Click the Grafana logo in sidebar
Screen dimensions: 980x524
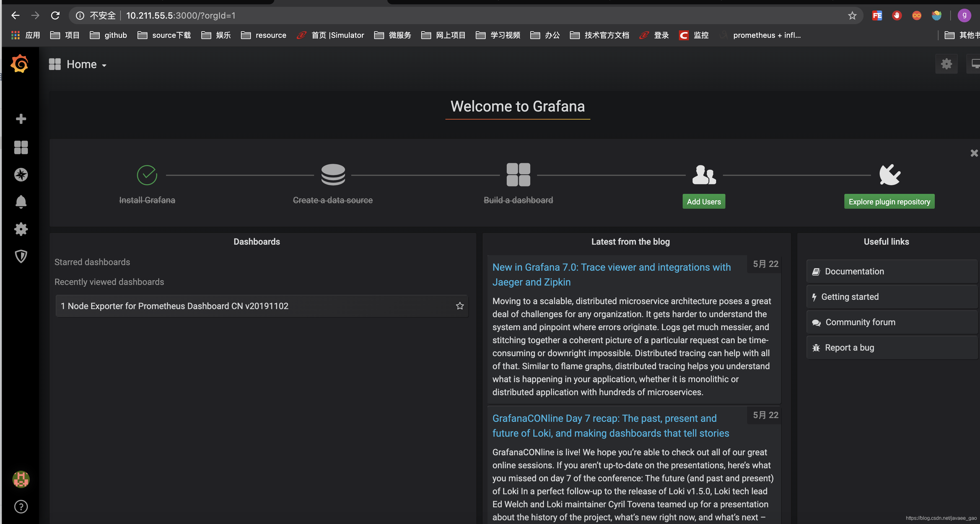click(20, 64)
